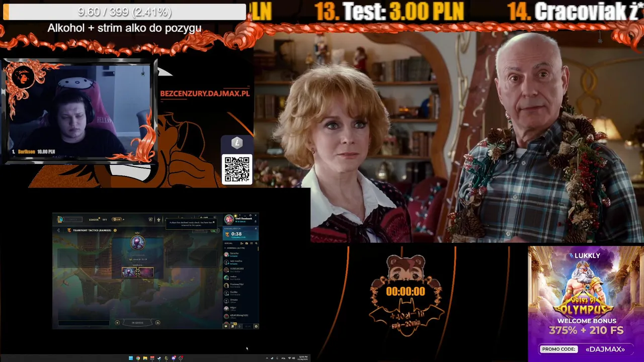Open the League client help question mark
The image size is (644, 362).
pyautogui.click(x=240, y=215)
